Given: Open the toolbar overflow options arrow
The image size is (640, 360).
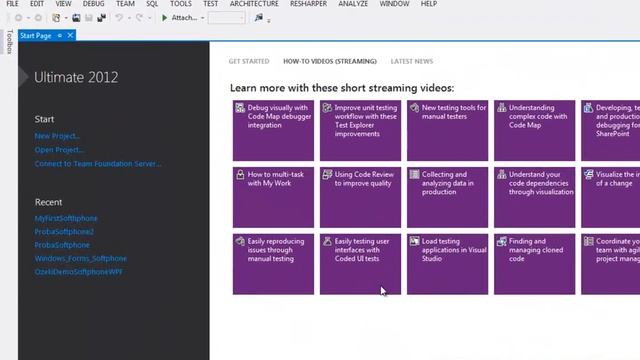Looking at the screenshot, I should [269, 20].
